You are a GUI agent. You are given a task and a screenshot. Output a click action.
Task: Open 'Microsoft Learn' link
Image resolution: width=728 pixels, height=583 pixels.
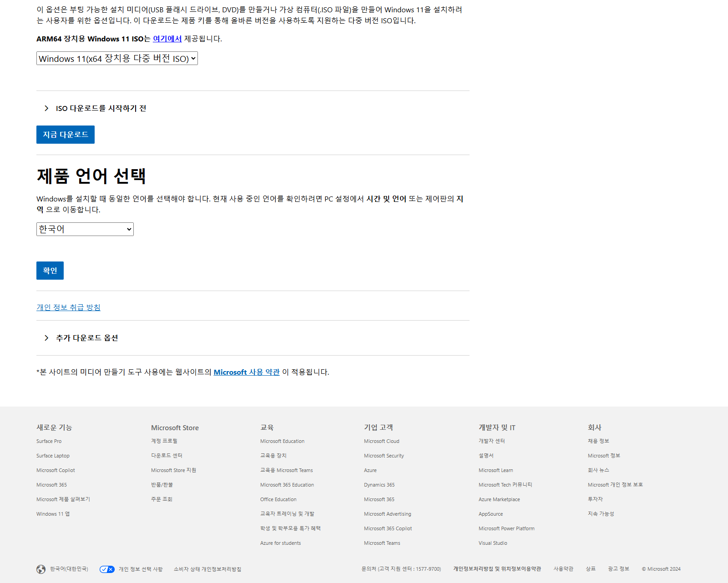(x=495, y=470)
